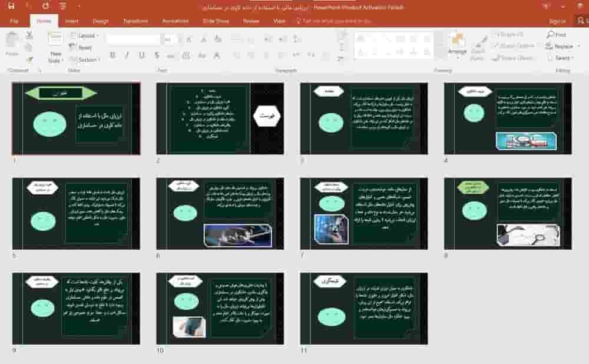Click the Character Spacing icon
The width and height of the screenshot is (589, 364).
click(186, 55)
